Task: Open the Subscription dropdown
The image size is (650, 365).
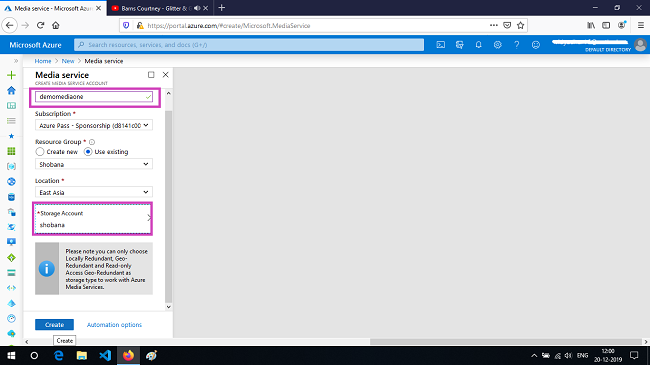Action: click(x=94, y=125)
